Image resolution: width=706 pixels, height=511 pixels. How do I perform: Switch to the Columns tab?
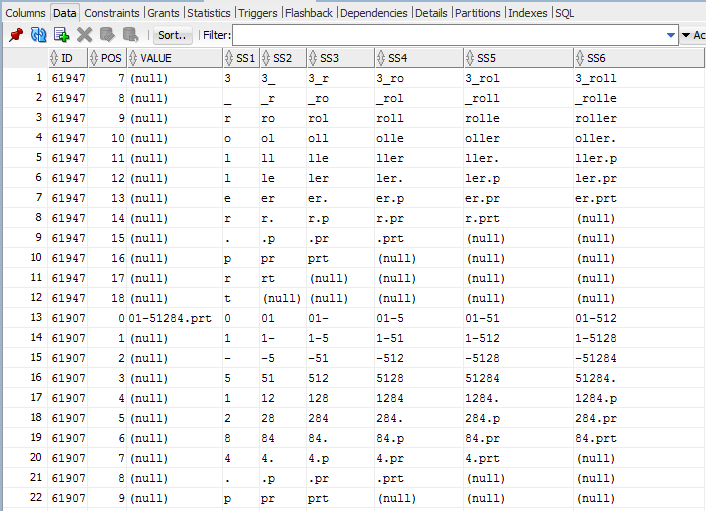tap(25, 13)
